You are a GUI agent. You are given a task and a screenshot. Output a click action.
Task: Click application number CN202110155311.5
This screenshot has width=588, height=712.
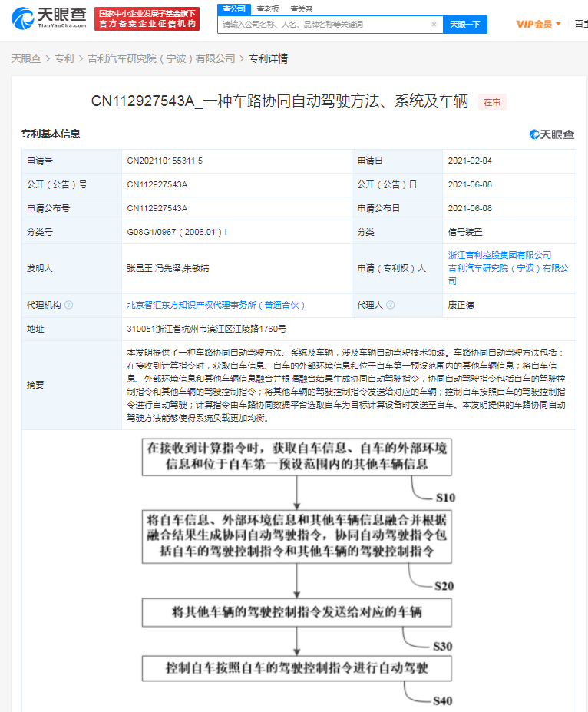pyautogui.click(x=165, y=161)
